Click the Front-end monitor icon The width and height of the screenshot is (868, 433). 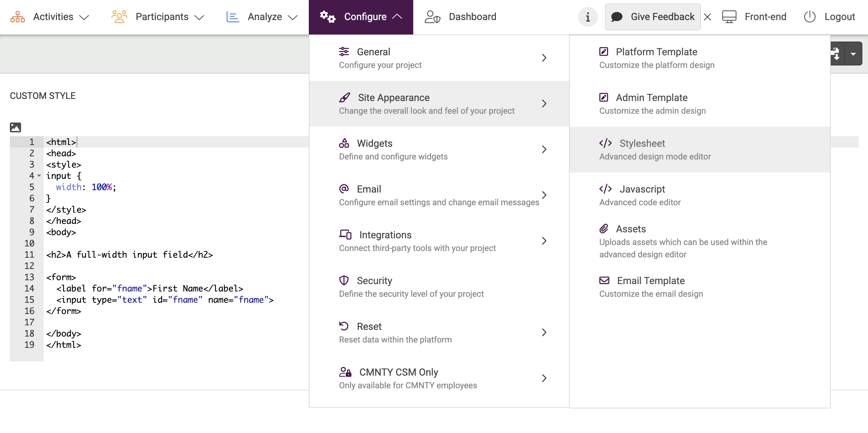729,17
